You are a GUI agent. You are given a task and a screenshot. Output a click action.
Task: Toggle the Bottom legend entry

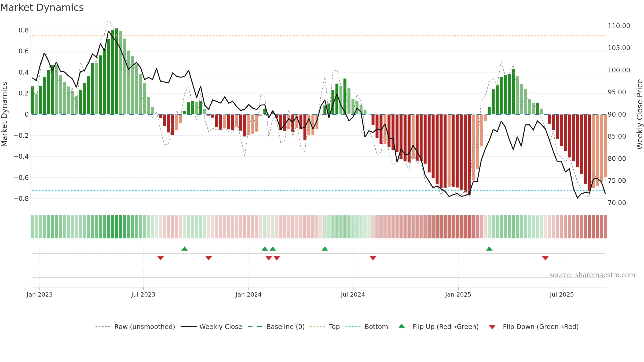367,327
